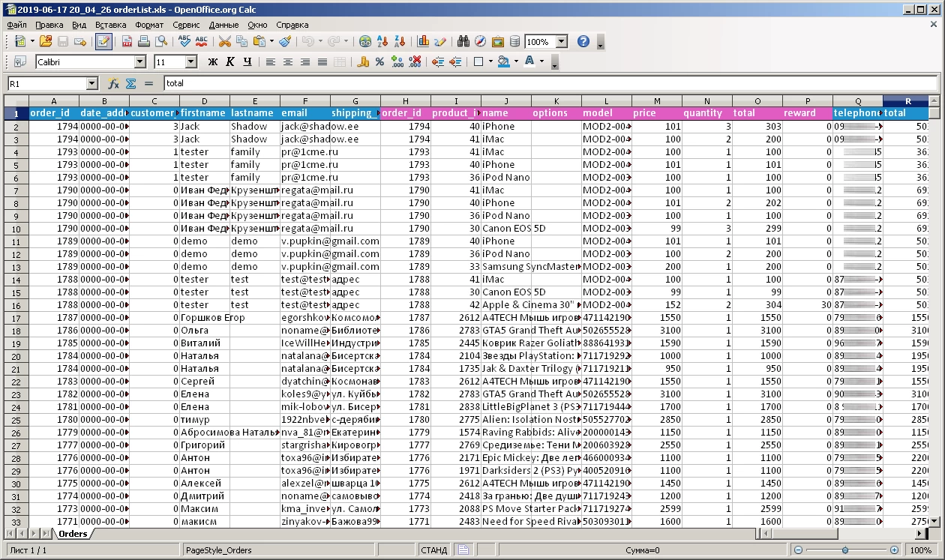Open font color picker
945x560 pixels.
531,61
